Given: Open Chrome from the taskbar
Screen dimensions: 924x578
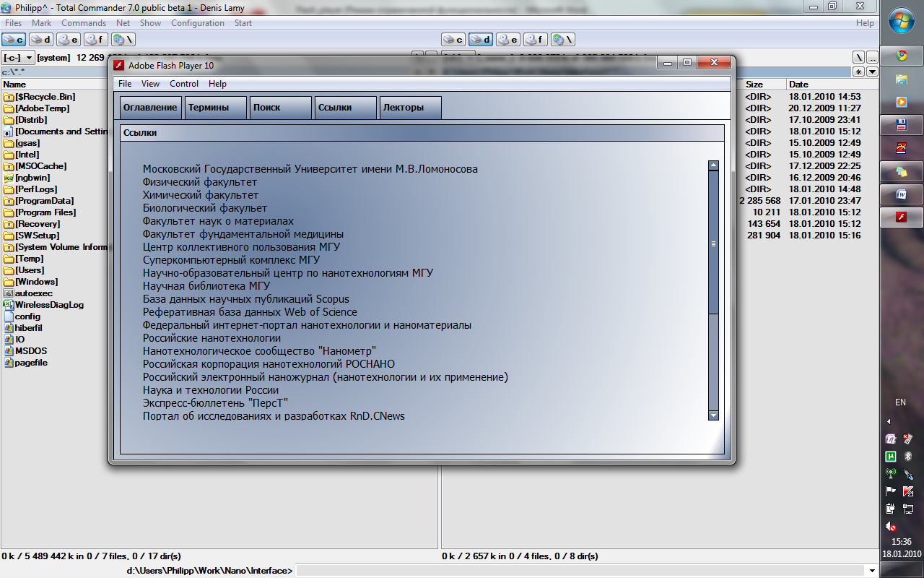Looking at the screenshot, I should 902,56.
